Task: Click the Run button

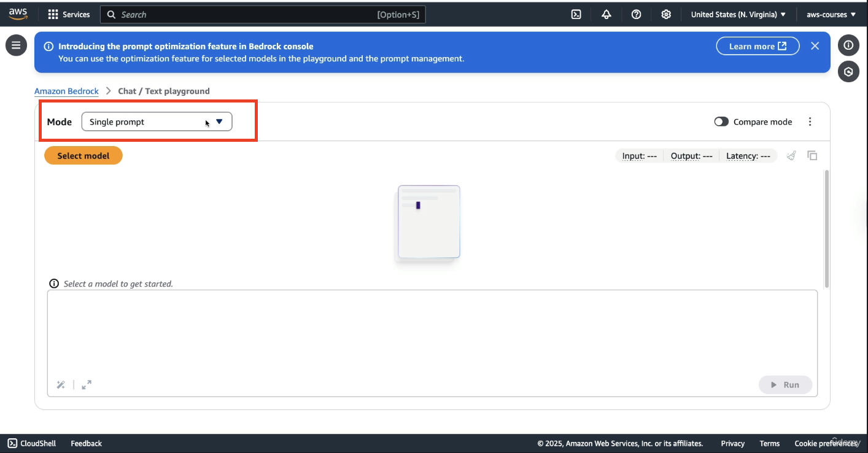Action: coord(785,385)
